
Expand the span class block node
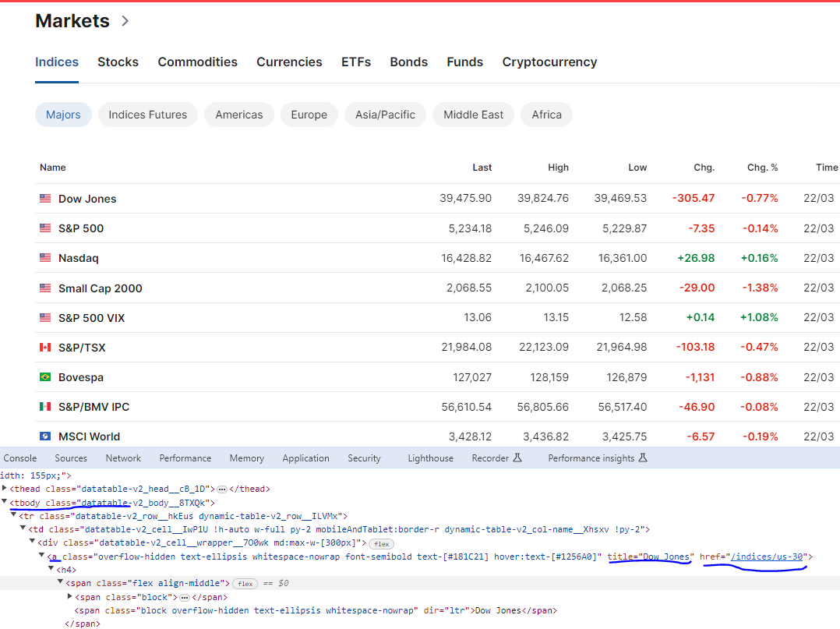[x=70, y=596]
